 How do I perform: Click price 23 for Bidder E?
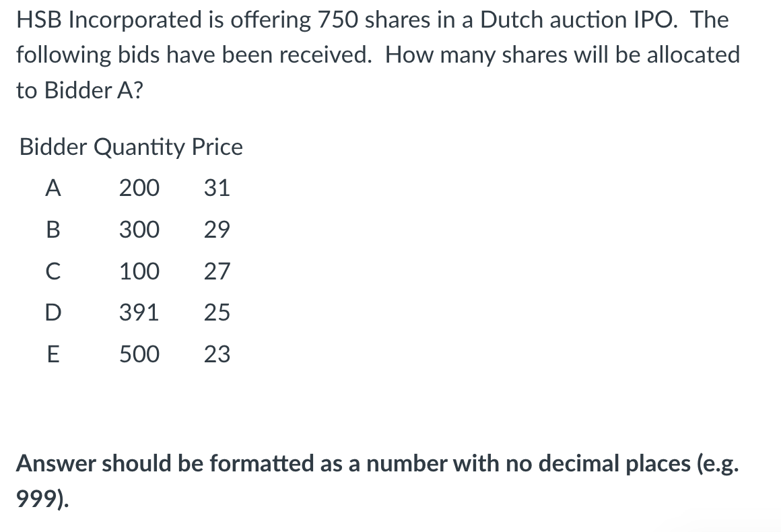click(217, 355)
